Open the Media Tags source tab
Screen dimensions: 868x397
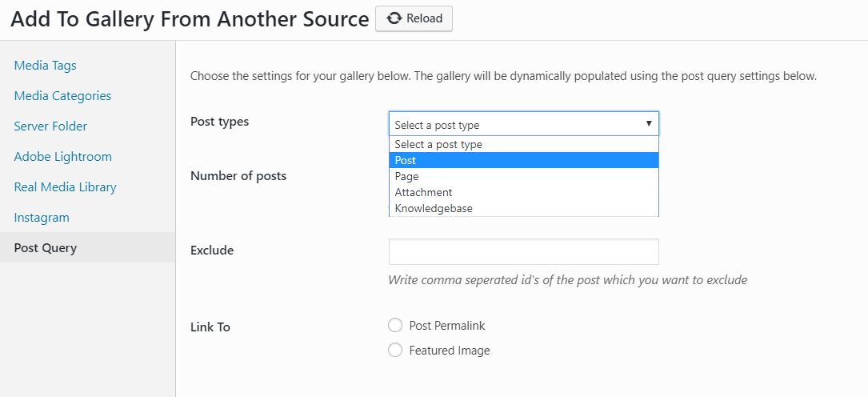[x=46, y=66]
